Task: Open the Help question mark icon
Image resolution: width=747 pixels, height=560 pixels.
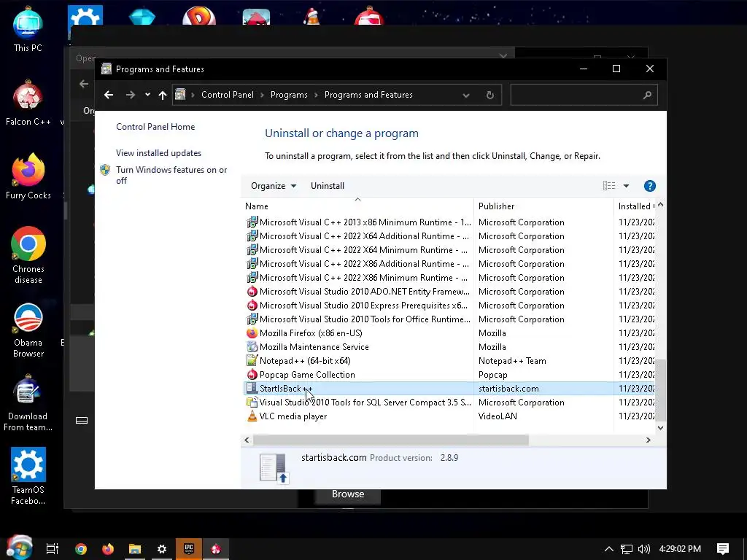Action: pos(649,186)
